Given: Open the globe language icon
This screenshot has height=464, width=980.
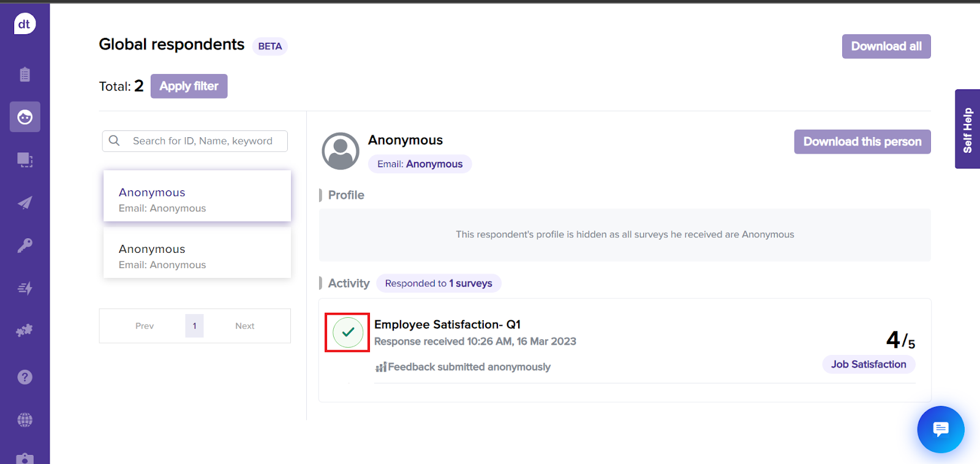Looking at the screenshot, I should [24, 420].
